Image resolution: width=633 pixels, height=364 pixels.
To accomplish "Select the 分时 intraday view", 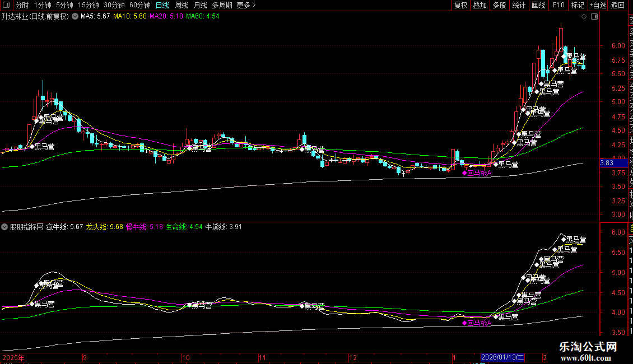I will tap(21, 6).
